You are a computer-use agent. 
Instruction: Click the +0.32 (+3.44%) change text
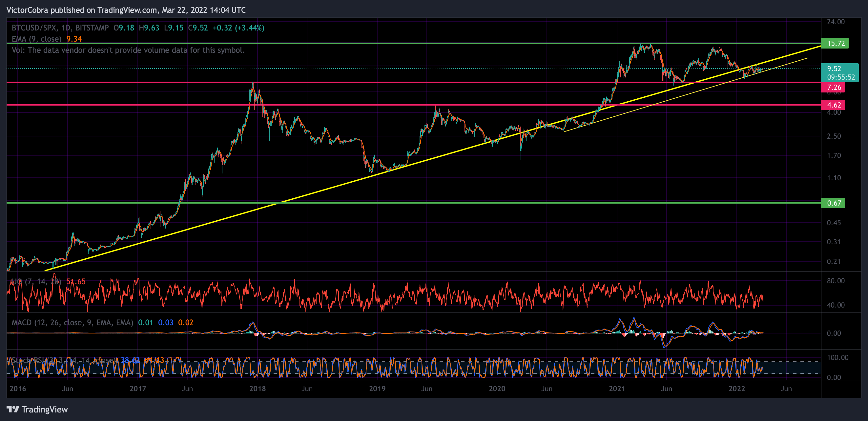pos(238,28)
